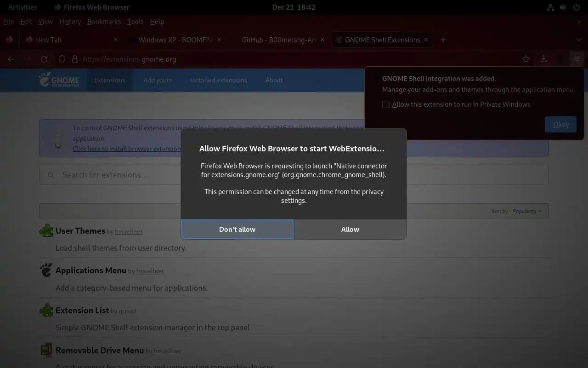Screen dimensions: 588x368
Task: Expand the list all tabs chevron
Action: pos(578,40)
